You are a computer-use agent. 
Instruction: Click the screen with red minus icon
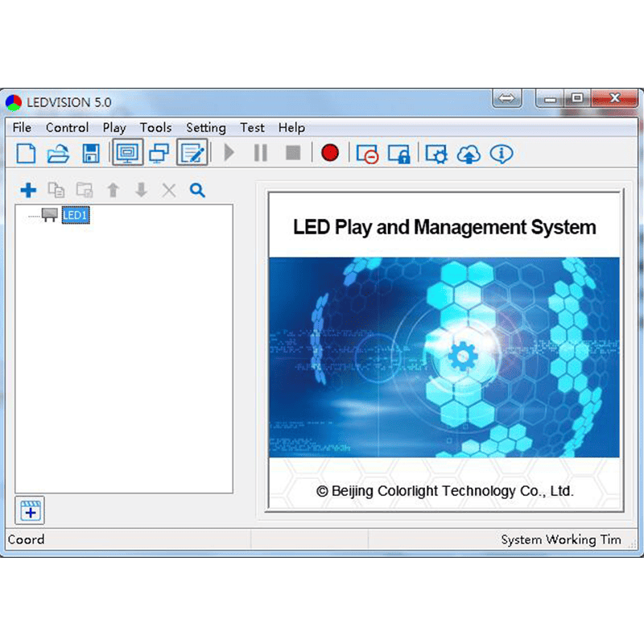[367, 155]
